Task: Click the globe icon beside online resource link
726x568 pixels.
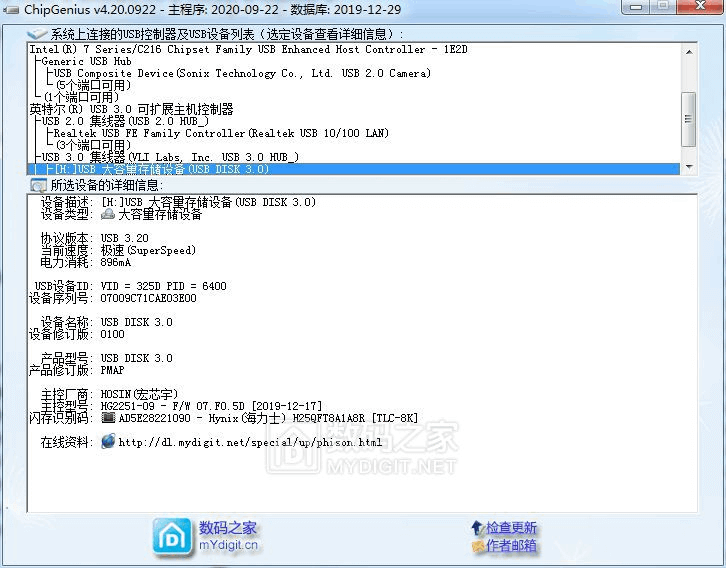Action: [108, 441]
